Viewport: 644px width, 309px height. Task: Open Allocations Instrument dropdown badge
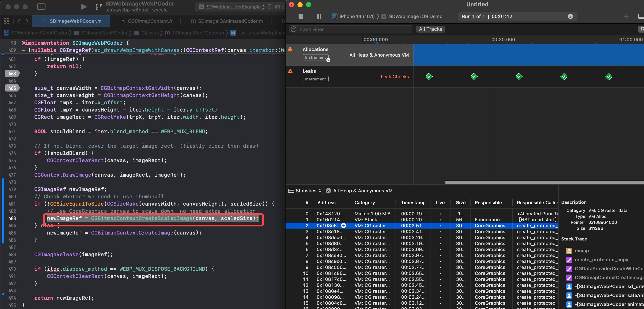coord(316,57)
